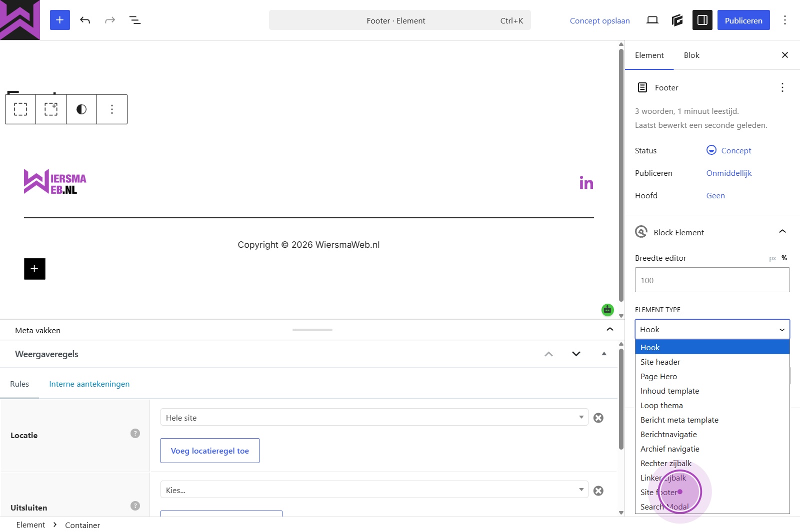The width and height of the screenshot is (800, 532).
Task: Select Container in the breadcrumb
Action: [x=82, y=525]
